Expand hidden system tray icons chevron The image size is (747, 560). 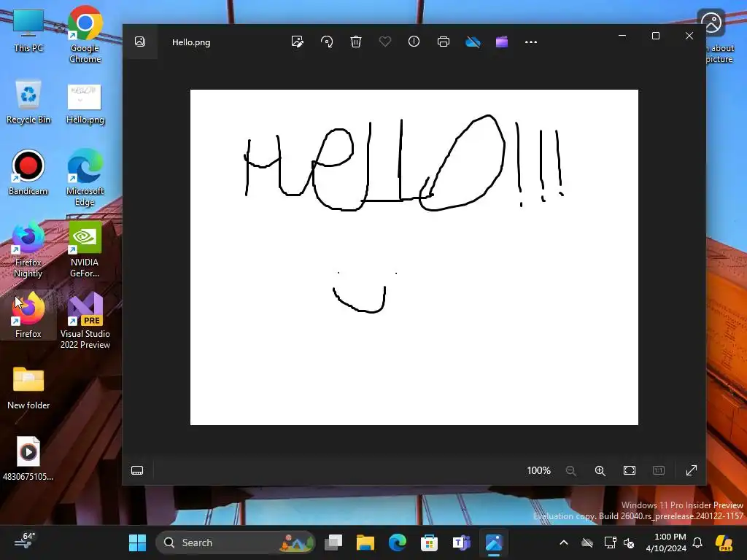564,542
